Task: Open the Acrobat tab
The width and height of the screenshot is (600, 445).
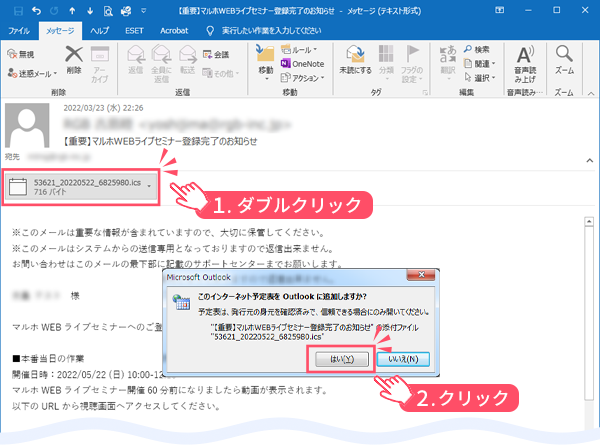Action: coord(174,31)
